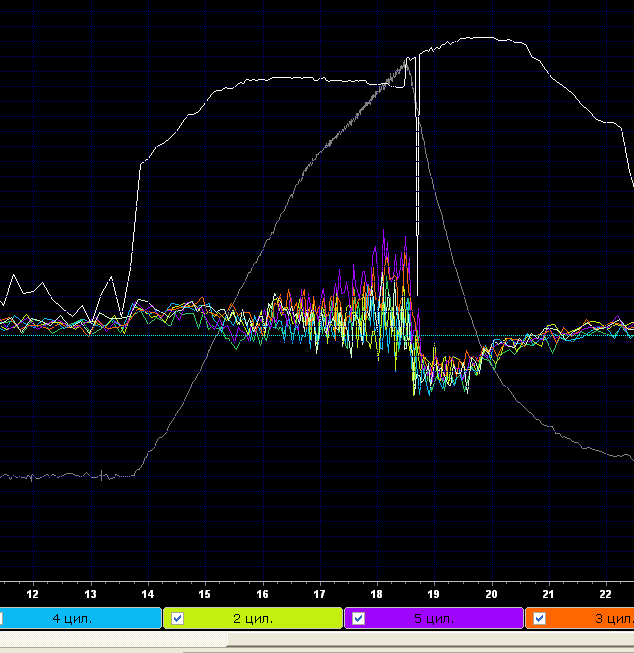Click the horizontal scrollbar thumb
This screenshot has height=653, width=634.
[431, 640]
